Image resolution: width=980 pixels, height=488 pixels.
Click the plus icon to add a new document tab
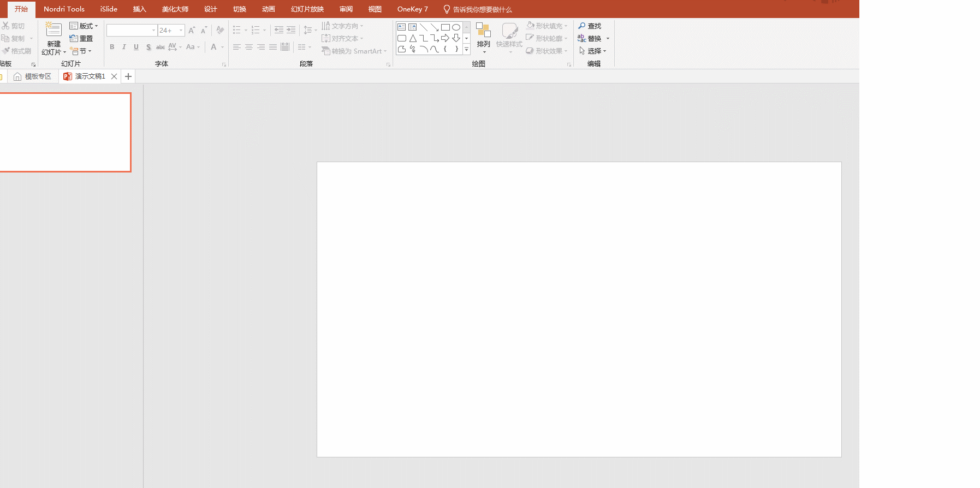(x=128, y=76)
